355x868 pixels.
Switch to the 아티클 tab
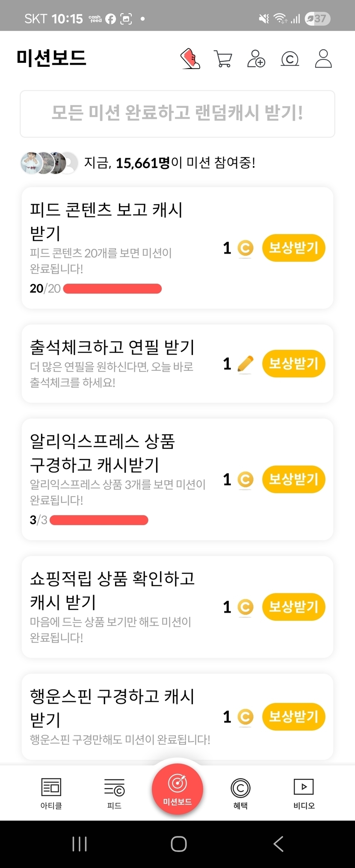click(x=51, y=793)
